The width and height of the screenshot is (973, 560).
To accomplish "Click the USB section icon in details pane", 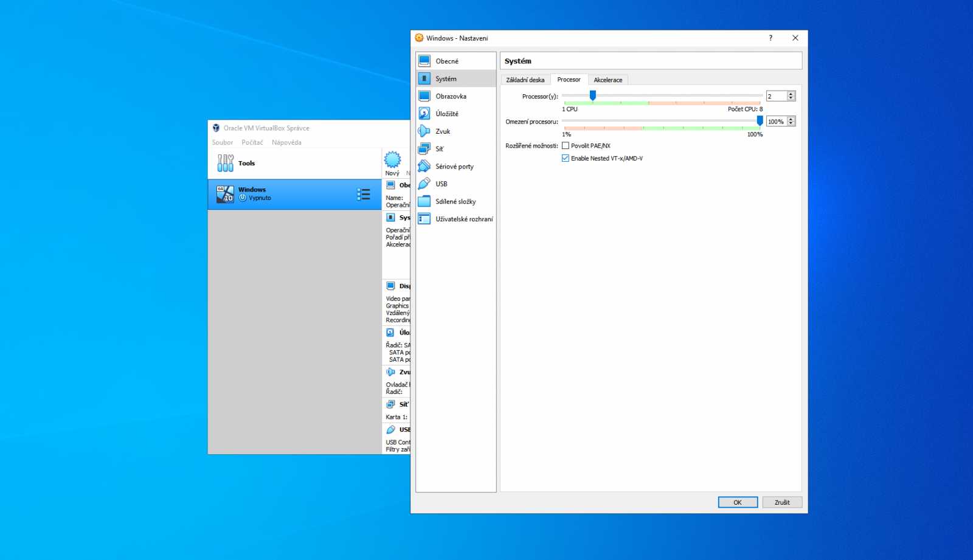I will (x=390, y=429).
